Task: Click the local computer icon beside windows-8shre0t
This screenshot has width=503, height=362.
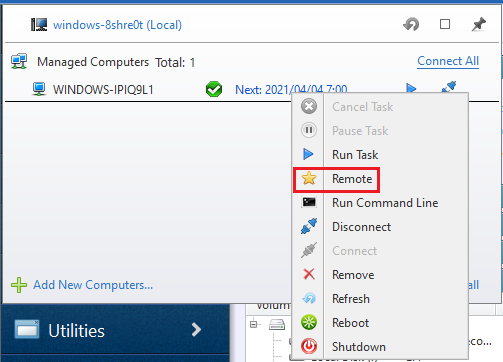Action: (x=39, y=25)
